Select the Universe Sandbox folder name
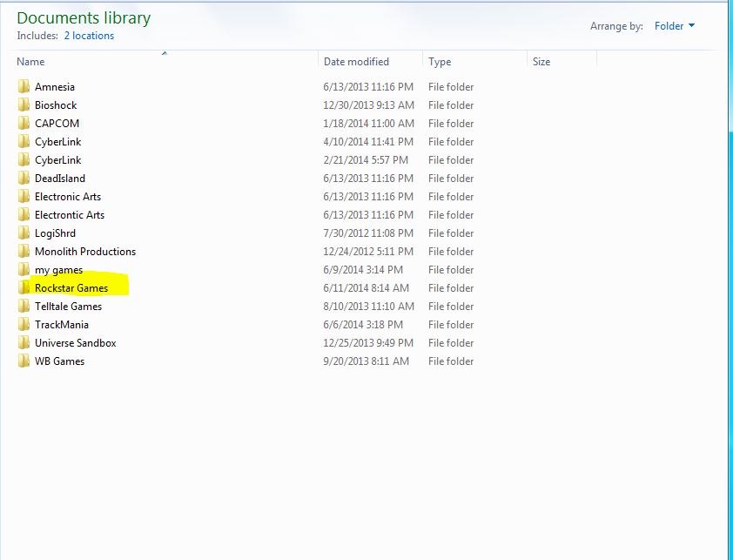 point(75,342)
